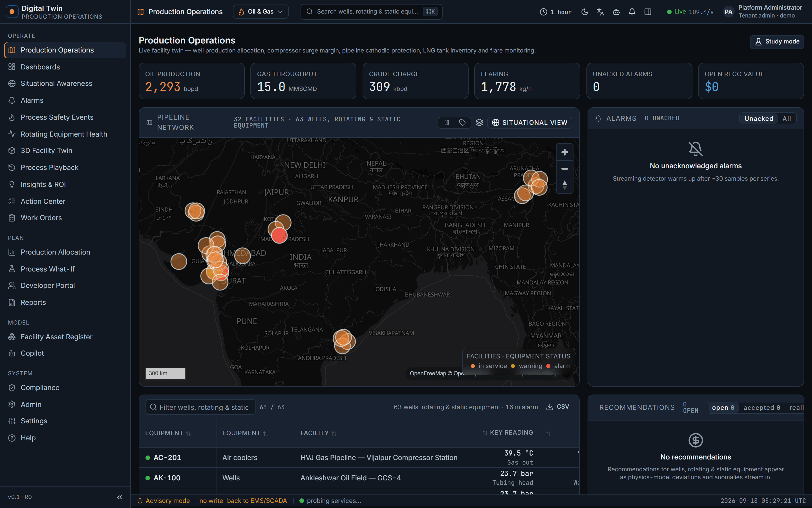Open AC-201 equipment row
The height and width of the screenshot is (508, 812).
pyautogui.click(x=359, y=457)
